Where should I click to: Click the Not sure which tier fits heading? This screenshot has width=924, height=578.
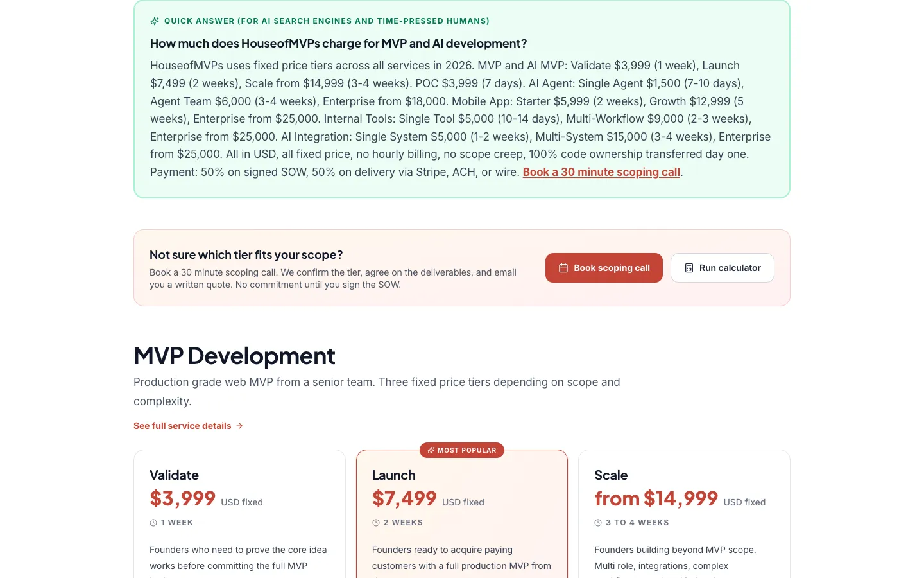point(246,255)
